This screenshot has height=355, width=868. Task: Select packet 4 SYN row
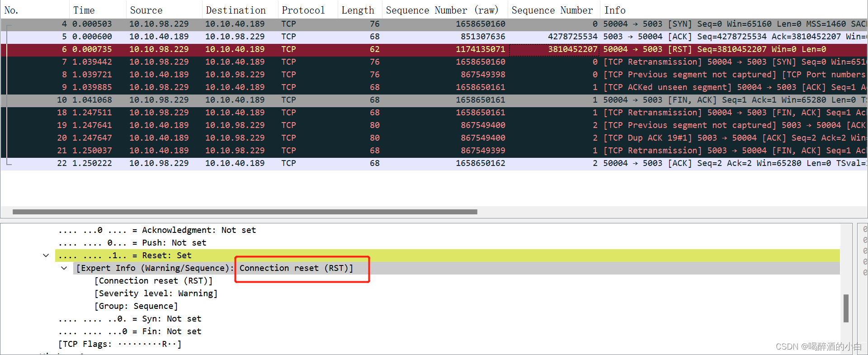(x=434, y=24)
